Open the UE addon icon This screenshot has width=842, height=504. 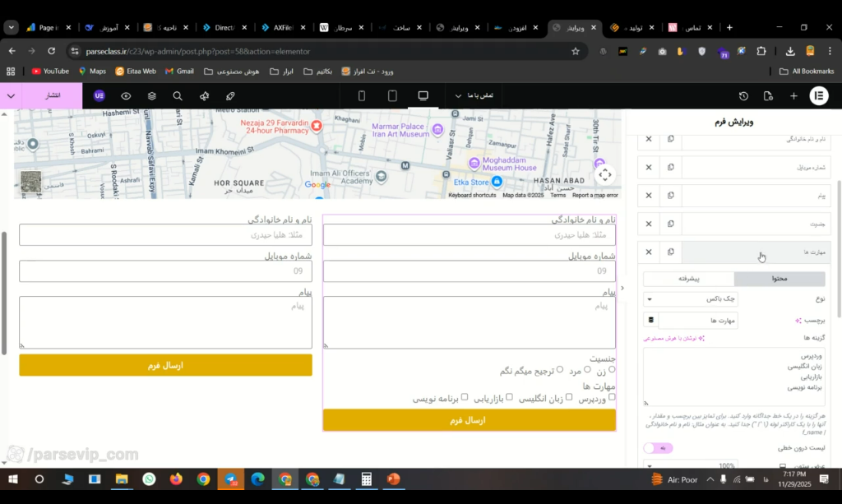[99, 95]
